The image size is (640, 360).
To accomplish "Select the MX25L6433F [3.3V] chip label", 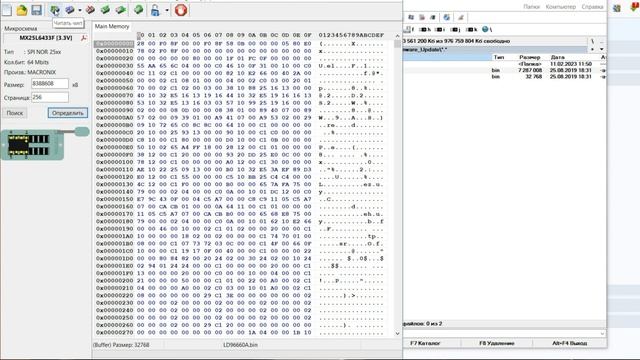I will point(46,38).
